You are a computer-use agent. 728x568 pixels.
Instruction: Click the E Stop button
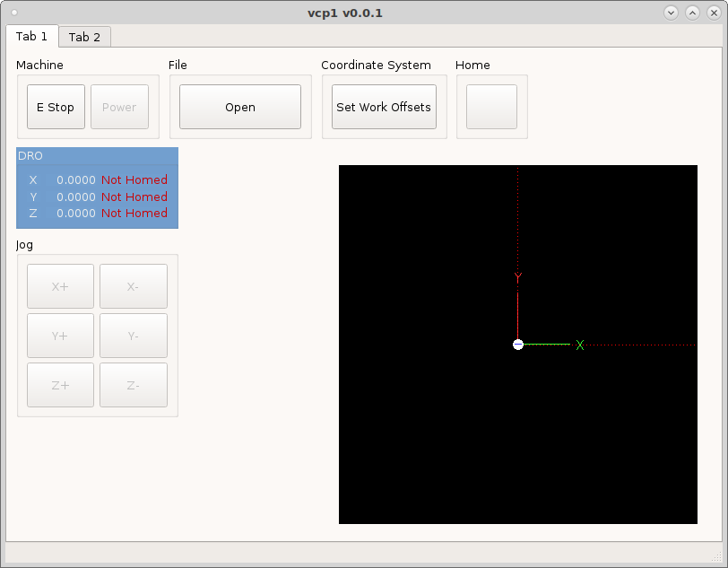(x=56, y=107)
